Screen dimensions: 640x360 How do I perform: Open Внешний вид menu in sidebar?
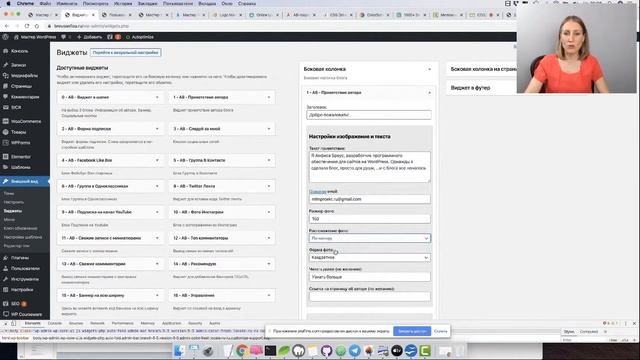tap(24, 181)
